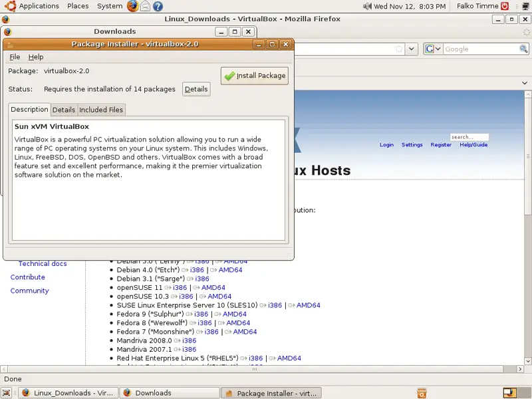This screenshot has height=399, width=532.
Task: Open the Package Installer window menu icon
Action: pos(10,45)
